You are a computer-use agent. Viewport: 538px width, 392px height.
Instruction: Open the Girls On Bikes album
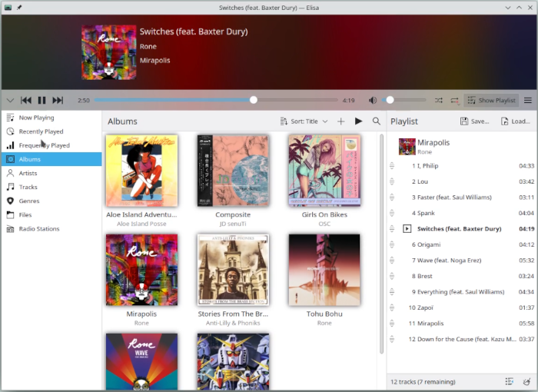tap(324, 171)
